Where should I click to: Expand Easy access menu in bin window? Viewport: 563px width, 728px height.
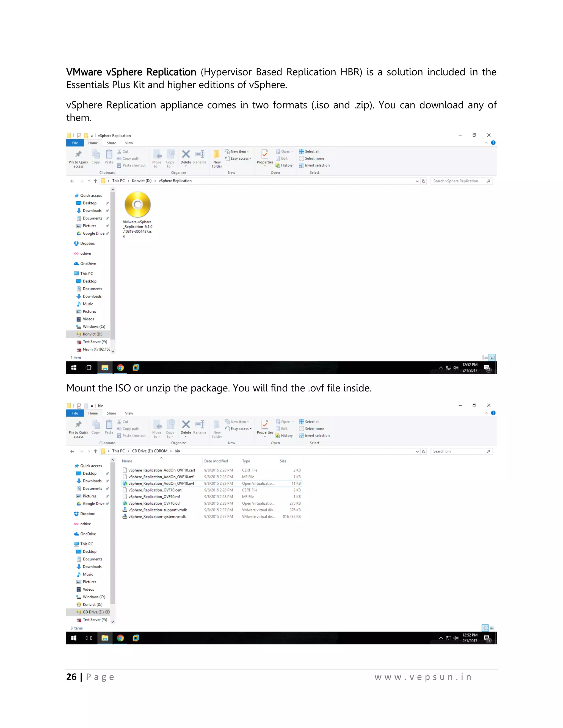coord(238,429)
